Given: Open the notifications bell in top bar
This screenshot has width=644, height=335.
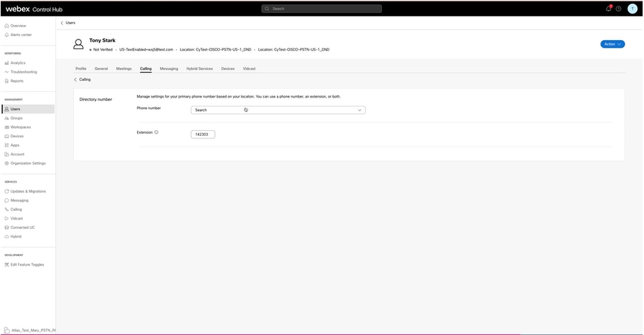Looking at the screenshot, I should pyautogui.click(x=609, y=8).
